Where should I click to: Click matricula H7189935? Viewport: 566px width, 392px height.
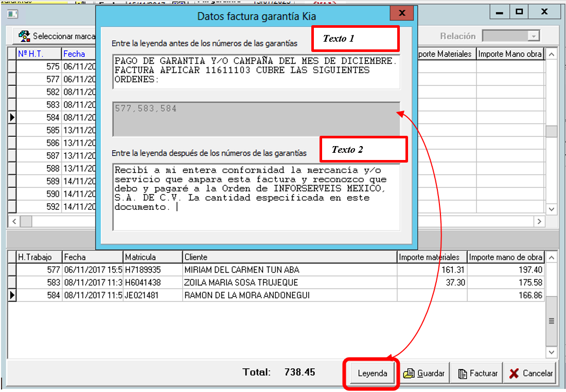(x=143, y=270)
